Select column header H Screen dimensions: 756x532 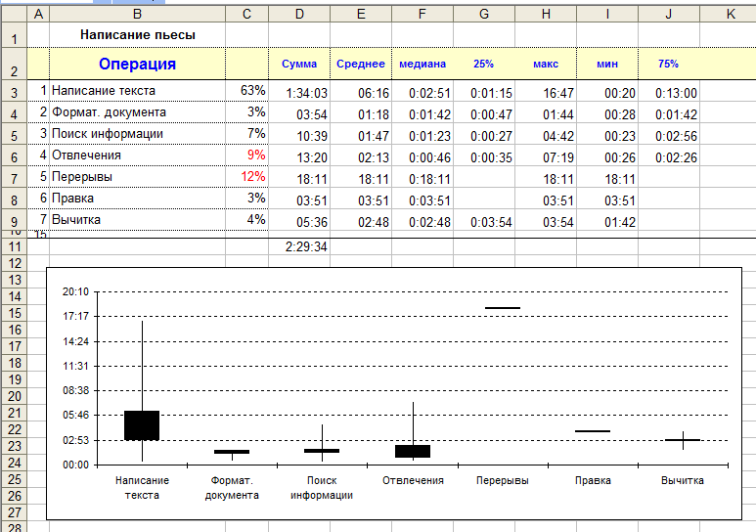click(546, 14)
